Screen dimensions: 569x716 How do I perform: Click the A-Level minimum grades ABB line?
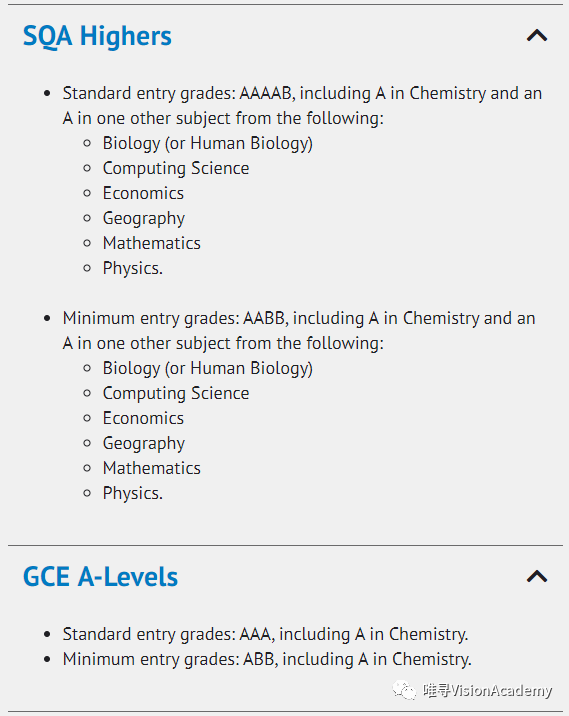[267, 659]
